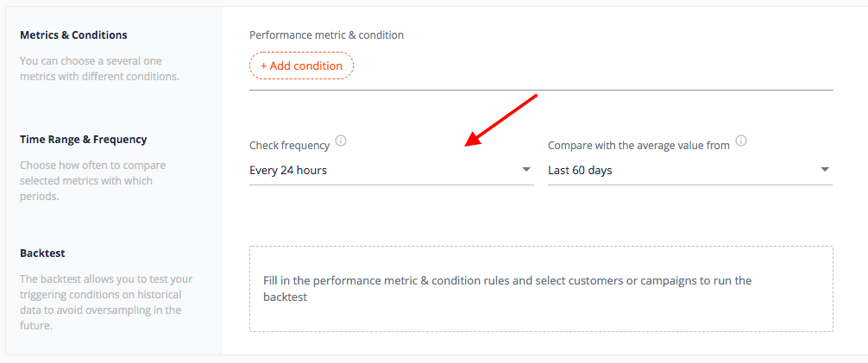Screen dimensions: 868x363
Task: Click the backtest explanation text in sidebar
Action: coord(106,302)
